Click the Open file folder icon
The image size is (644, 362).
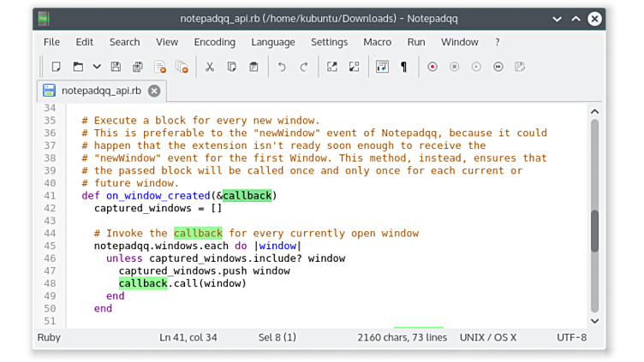tap(78, 67)
